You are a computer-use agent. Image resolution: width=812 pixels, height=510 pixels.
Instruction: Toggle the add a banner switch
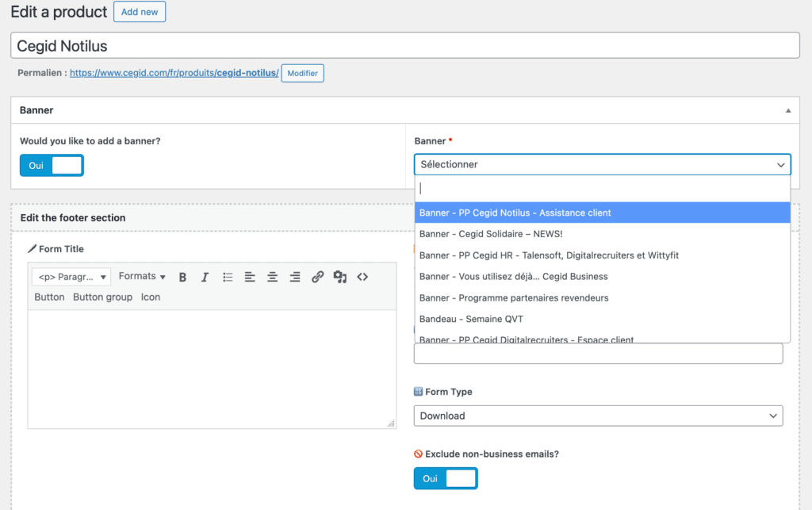52,165
